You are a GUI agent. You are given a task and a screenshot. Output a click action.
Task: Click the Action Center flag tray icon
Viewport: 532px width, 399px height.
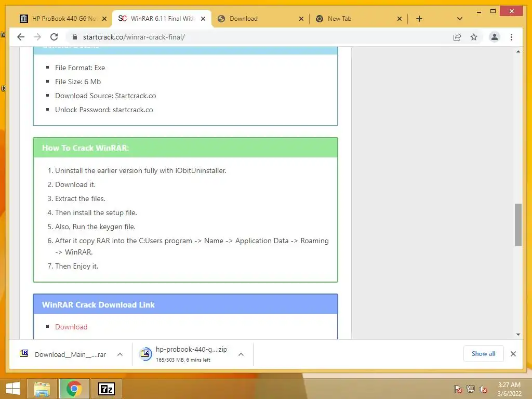tap(458, 389)
